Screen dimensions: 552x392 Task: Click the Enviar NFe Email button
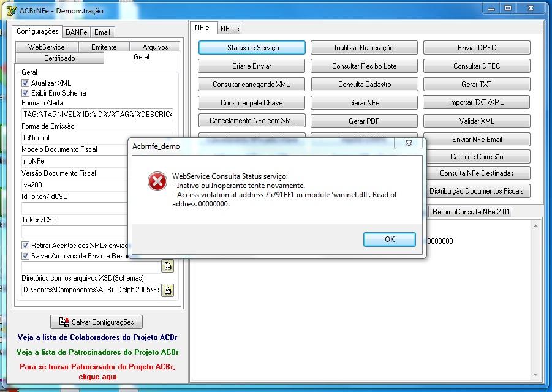point(477,140)
